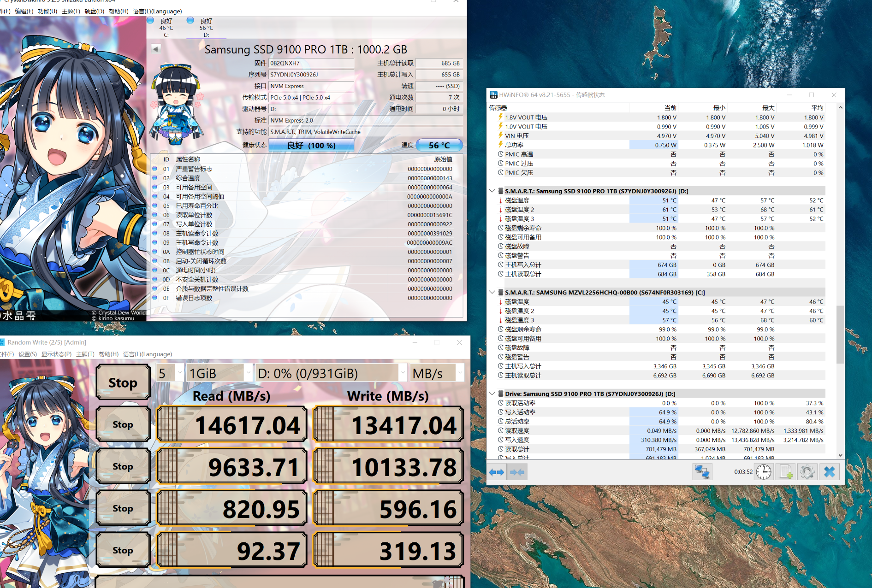Click the previous disk arrow in CrystalDiskInfo

156,49
